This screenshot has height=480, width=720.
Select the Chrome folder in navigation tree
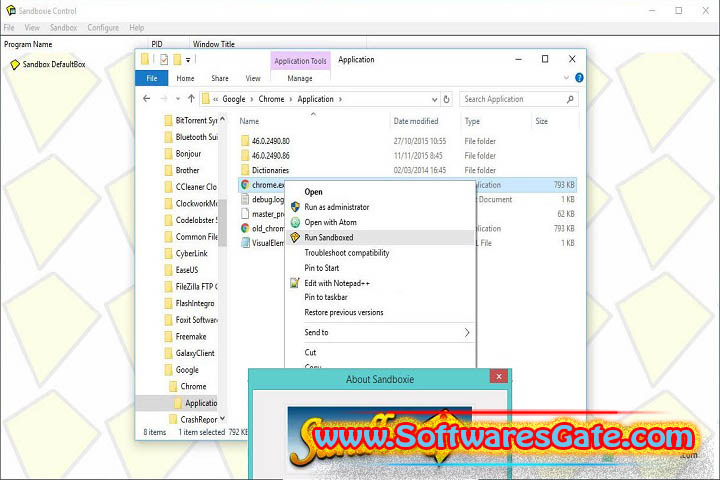pyautogui.click(x=188, y=386)
